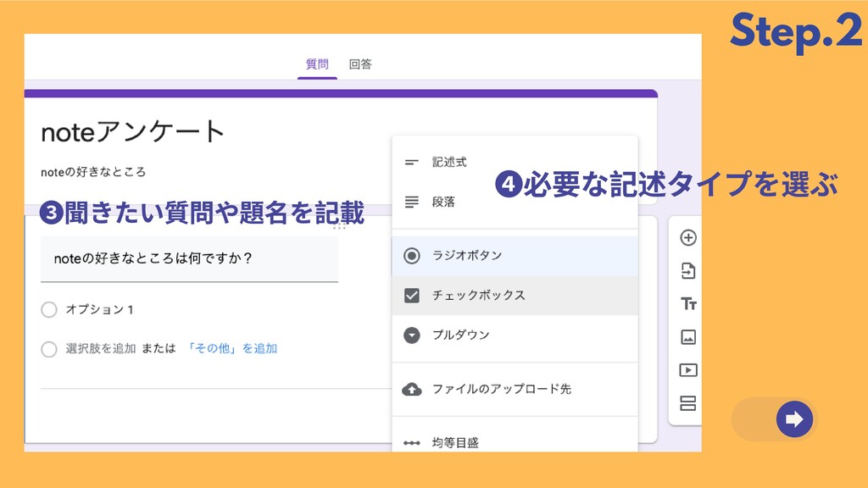Click the add question plus icon
Image resolution: width=868 pixels, height=488 pixels.
tap(688, 238)
